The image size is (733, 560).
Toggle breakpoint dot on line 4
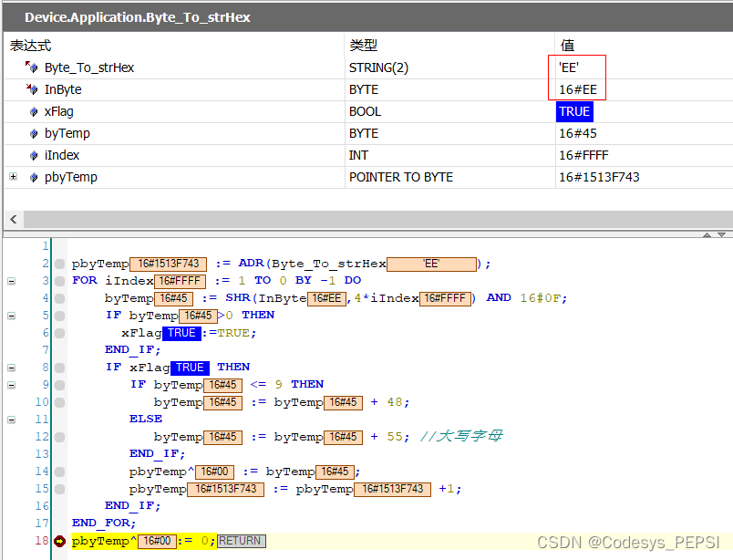(x=59, y=298)
